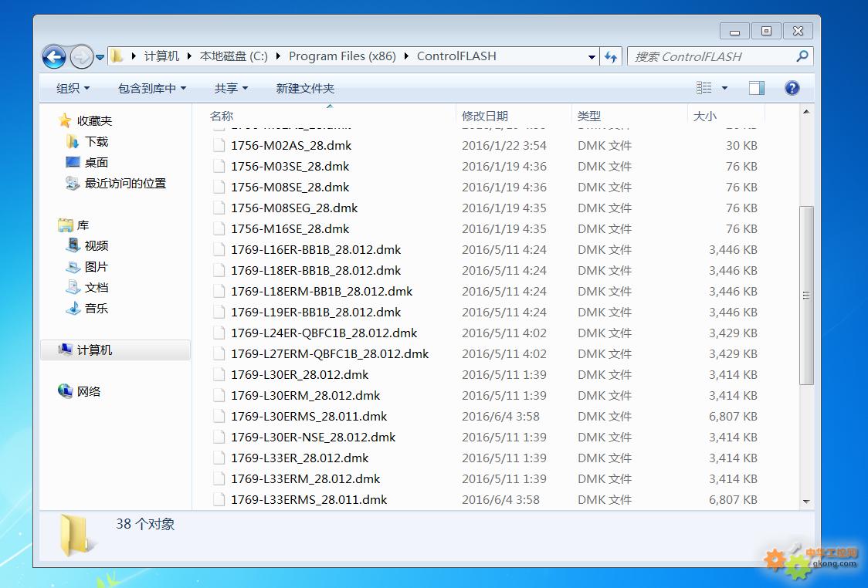Select 计算机 in navigation pane
This screenshot has width=868, height=588.
(116, 350)
